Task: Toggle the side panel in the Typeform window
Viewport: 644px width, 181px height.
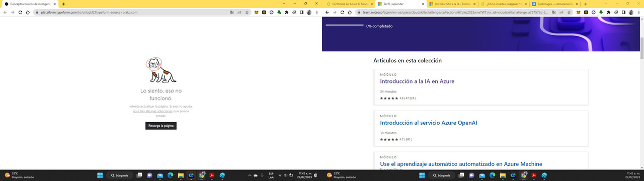Action: coord(301,12)
